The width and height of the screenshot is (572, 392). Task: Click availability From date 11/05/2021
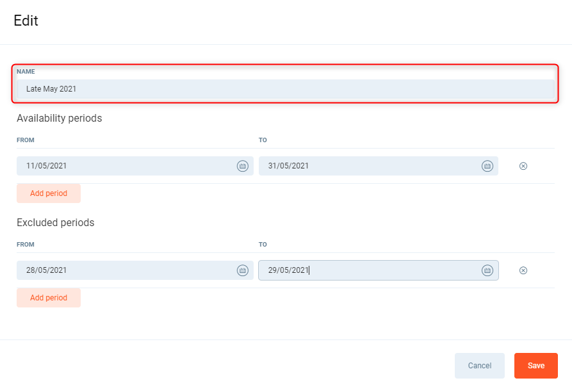125,166
